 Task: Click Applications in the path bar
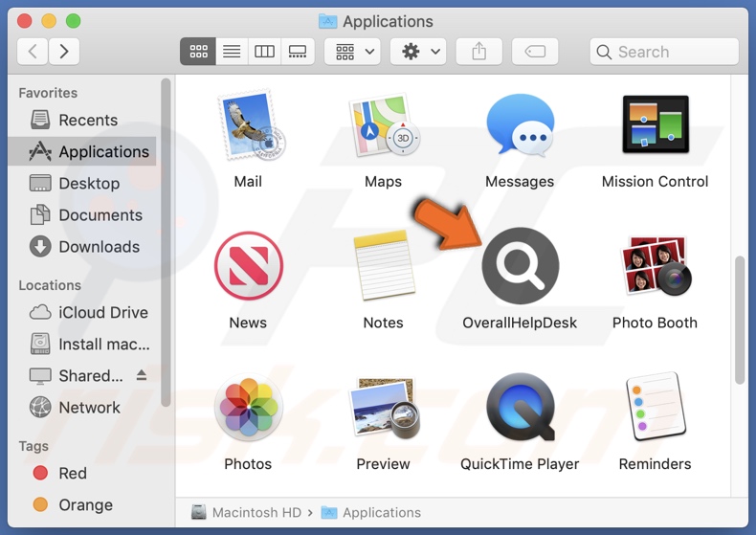(371, 512)
